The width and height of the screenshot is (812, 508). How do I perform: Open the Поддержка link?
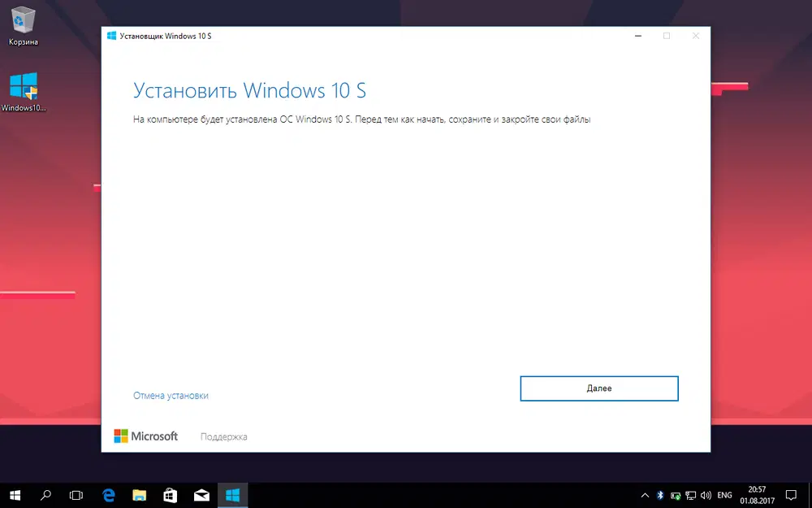(x=224, y=436)
